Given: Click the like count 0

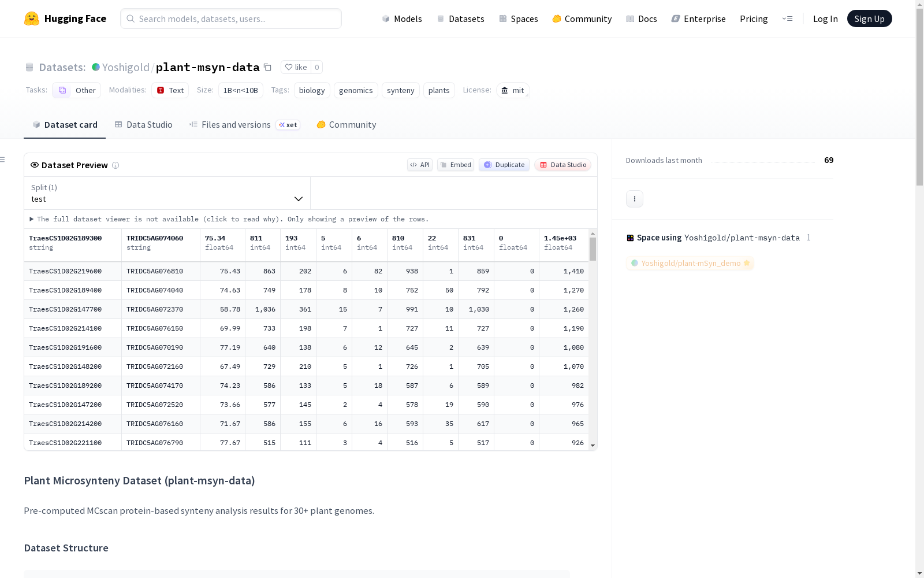Looking at the screenshot, I should (317, 67).
